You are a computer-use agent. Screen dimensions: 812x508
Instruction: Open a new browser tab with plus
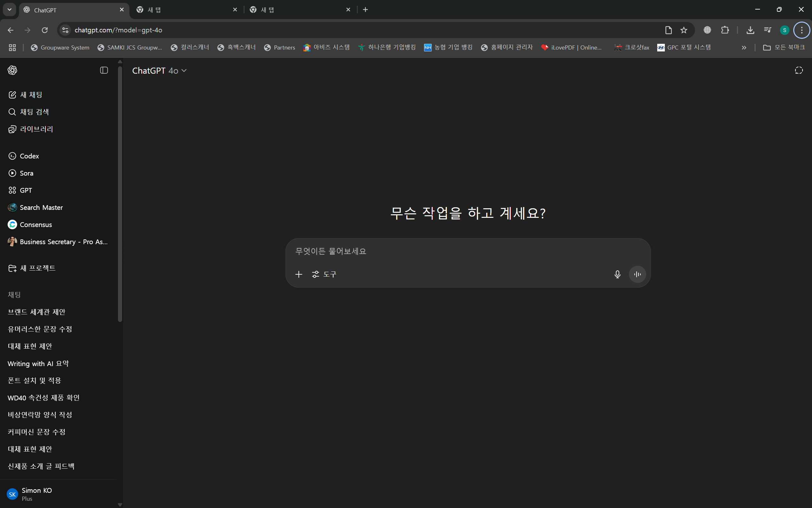point(365,10)
